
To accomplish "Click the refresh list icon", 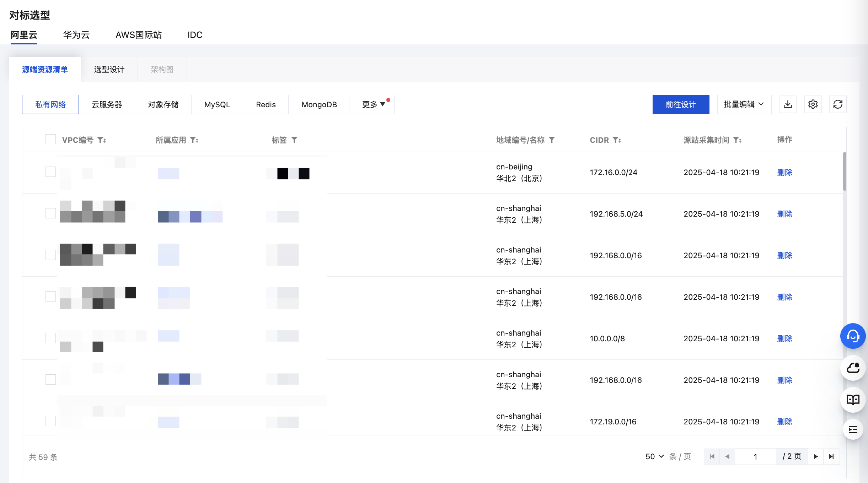I will pos(838,104).
